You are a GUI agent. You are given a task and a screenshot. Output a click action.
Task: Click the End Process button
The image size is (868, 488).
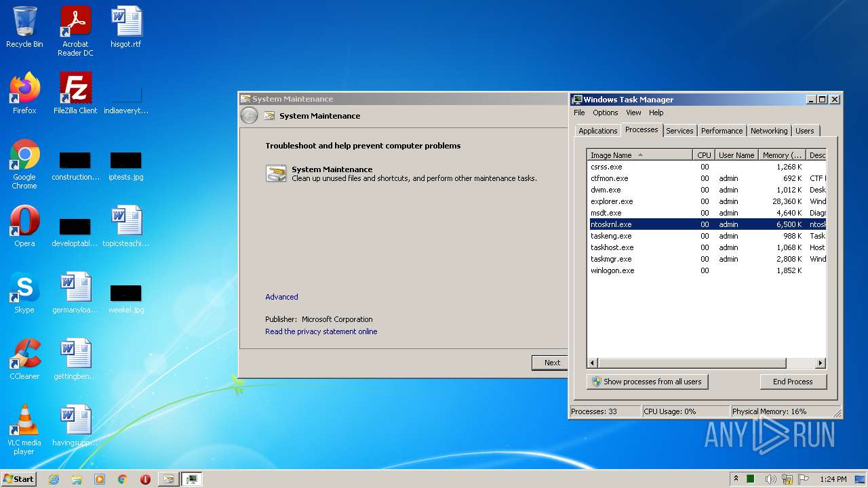793,382
